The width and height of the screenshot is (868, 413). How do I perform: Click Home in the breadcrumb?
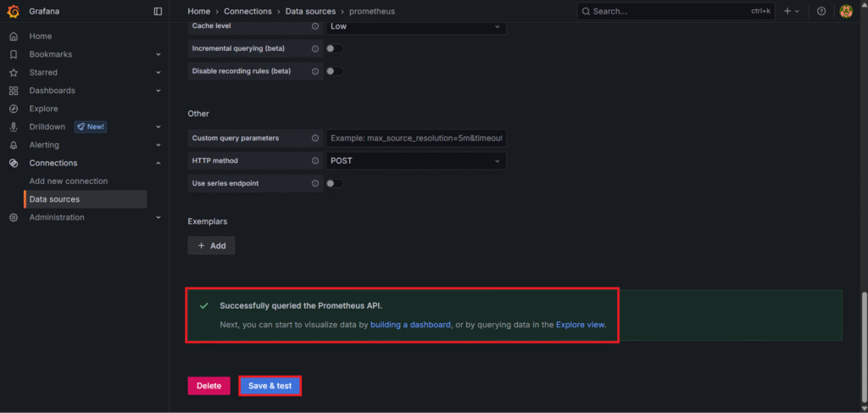[x=198, y=11]
